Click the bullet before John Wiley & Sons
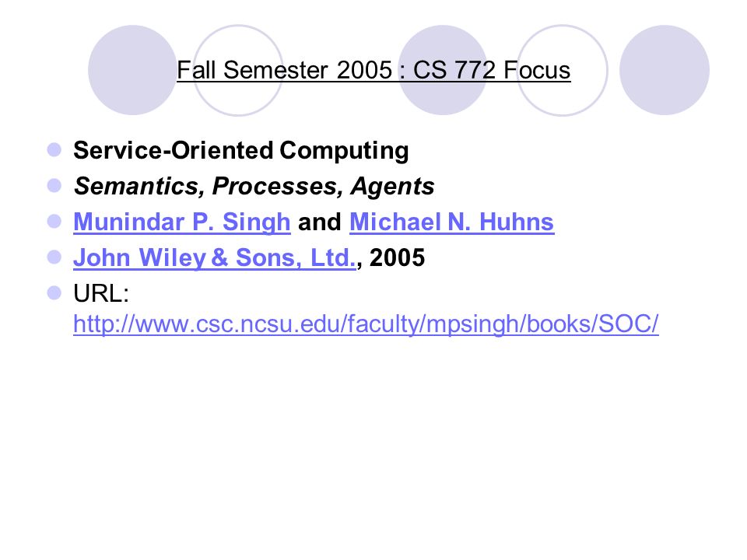Image resolution: width=747 pixels, height=560 pixels. [x=54, y=257]
